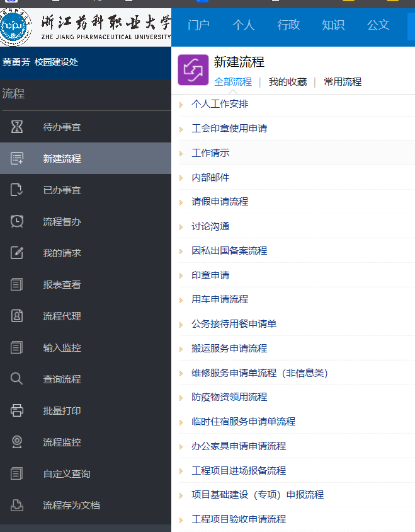Viewport: 415px width, 532px height.
Task: Click the arrow bullet before 印章申请
Action: (x=181, y=276)
